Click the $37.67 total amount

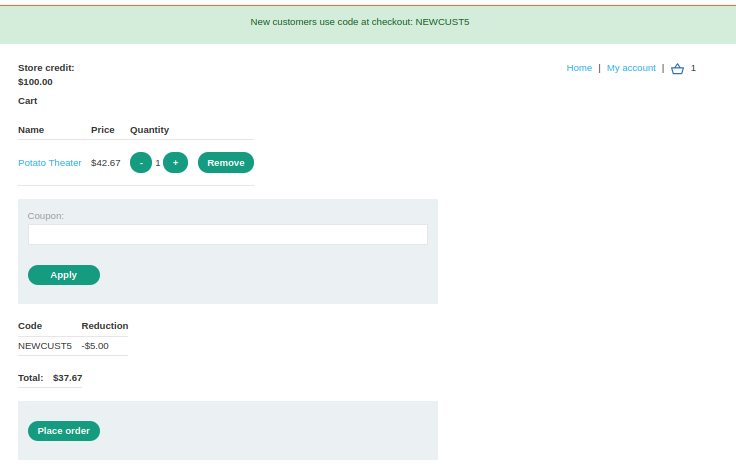[x=67, y=378]
